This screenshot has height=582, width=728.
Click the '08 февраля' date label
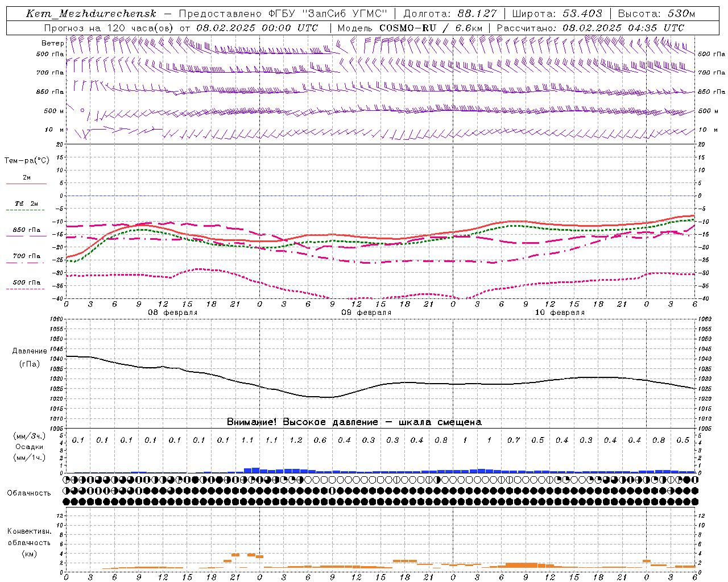click(173, 313)
